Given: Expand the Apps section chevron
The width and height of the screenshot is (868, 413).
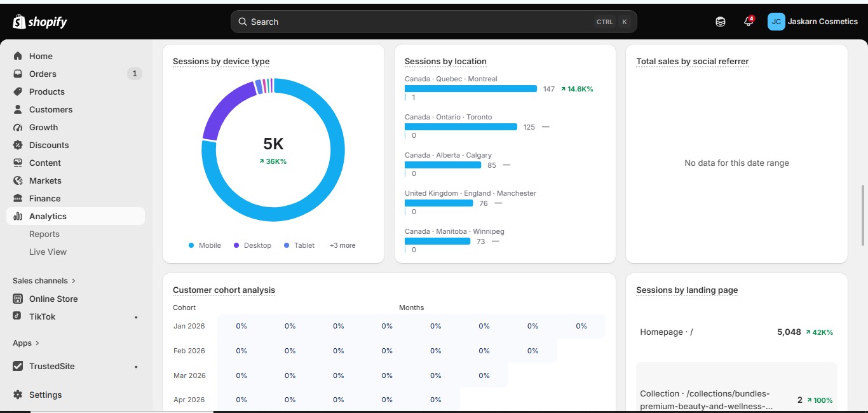Looking at the screenshot, I should (x=37, y=343).
